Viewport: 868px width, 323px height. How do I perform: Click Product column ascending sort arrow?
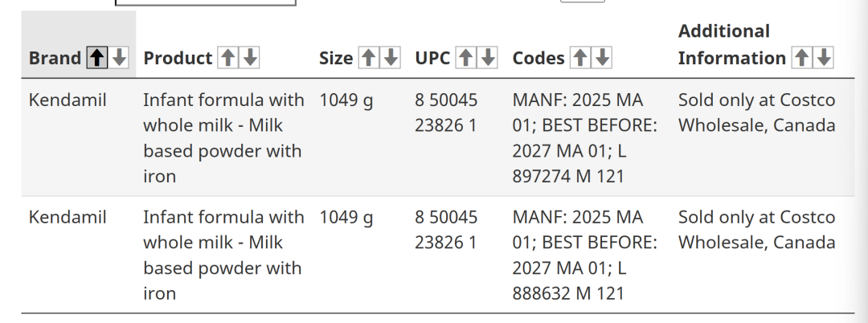(x=228, y=58)
